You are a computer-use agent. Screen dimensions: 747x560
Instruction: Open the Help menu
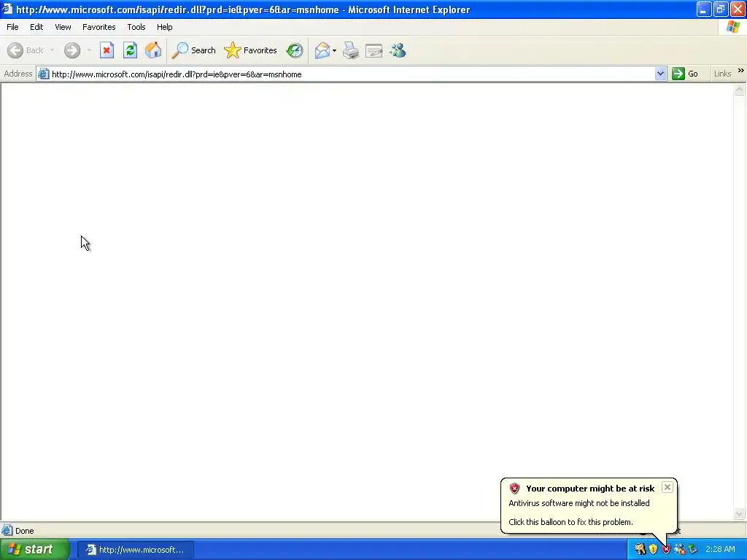click(x=164, y=27)
